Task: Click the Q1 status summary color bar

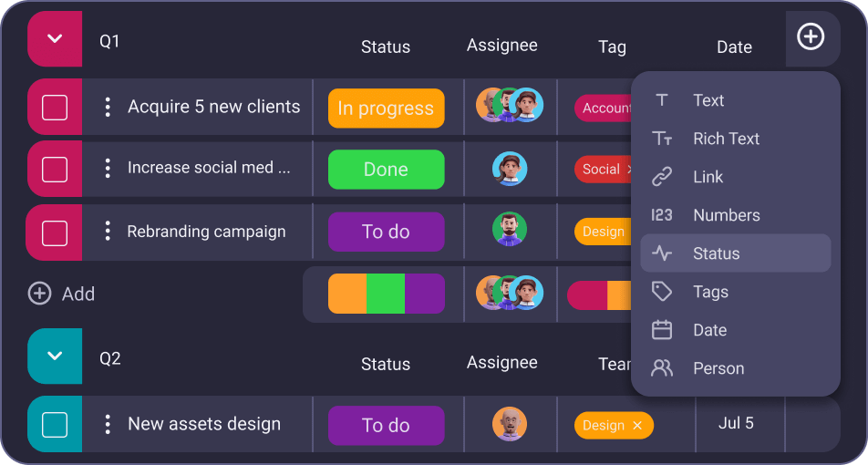Action: 386,294
